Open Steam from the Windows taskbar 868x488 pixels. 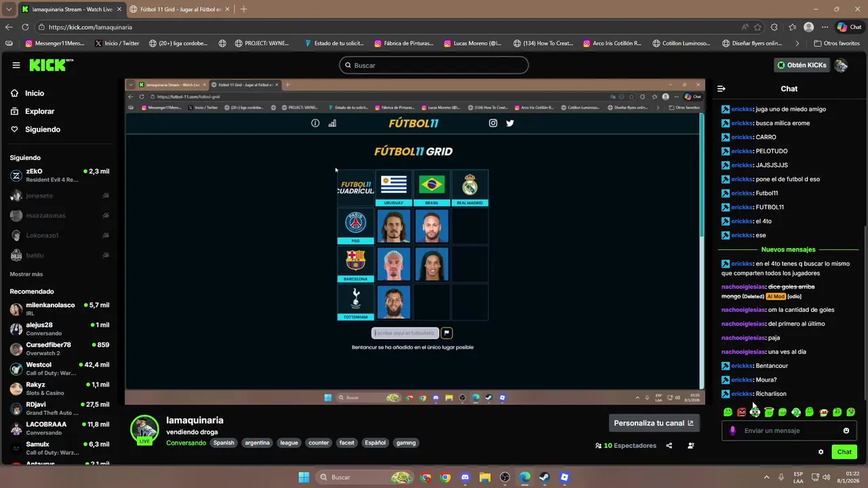[x=545, y=477]
